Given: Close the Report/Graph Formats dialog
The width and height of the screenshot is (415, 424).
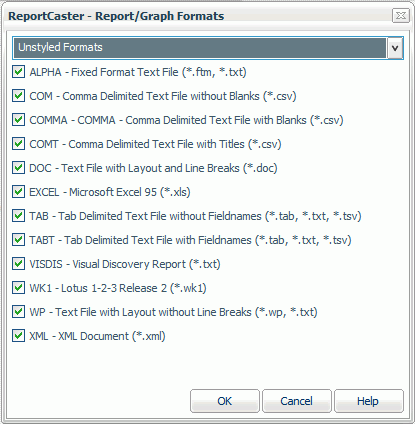Looking at the screenshot, I should [x=401, y=16].
